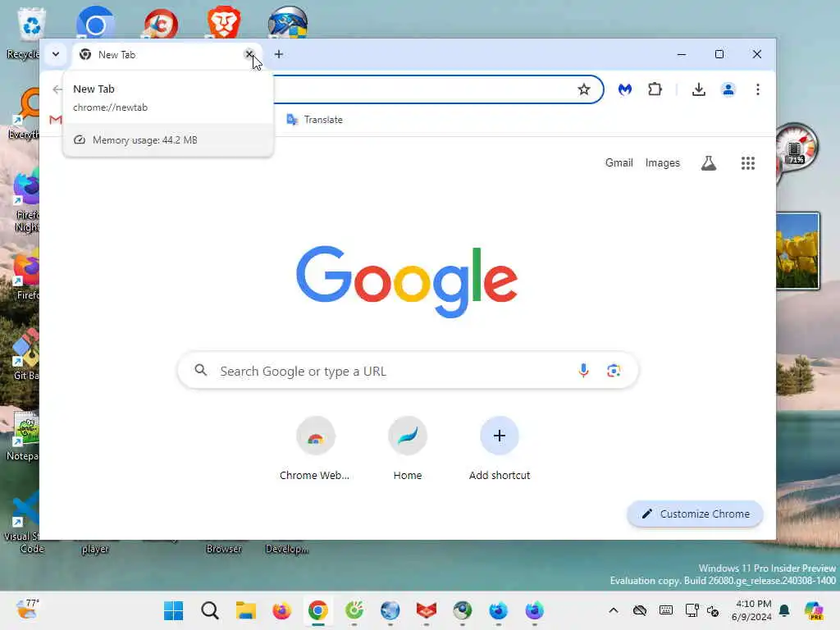Click the Images link
The image size is (840, 630).
pos(662,163)
